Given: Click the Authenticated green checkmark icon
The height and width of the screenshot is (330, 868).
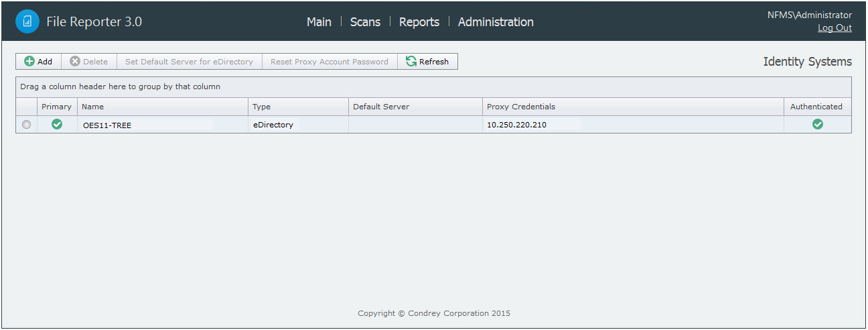Looking at the screenshot, I should click(x=817, y=124).
